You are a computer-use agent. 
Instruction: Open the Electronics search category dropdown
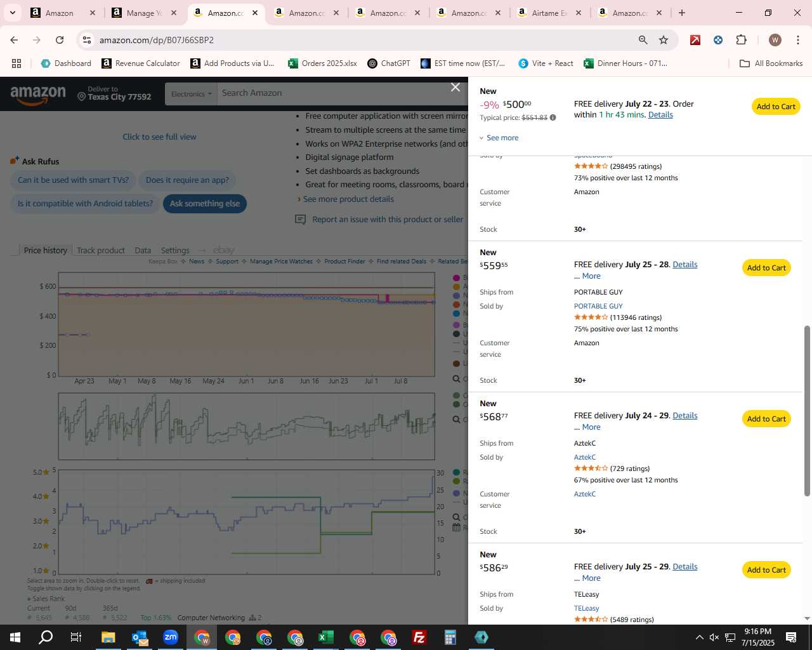tap(191, 94)
